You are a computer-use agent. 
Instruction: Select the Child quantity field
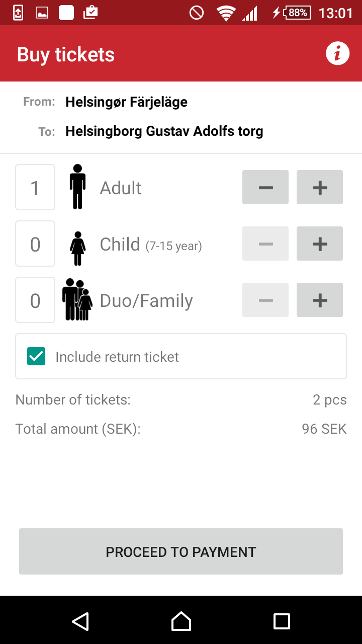tap(35, 244)
